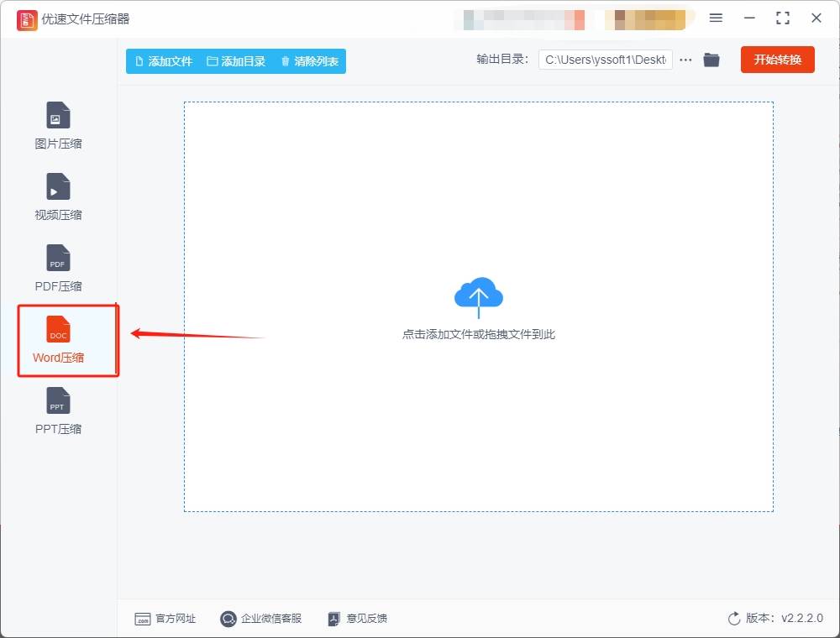Switch to the PDF压缩 tool
This screenshot has width=840, height=638.
[x=58, y=268]
